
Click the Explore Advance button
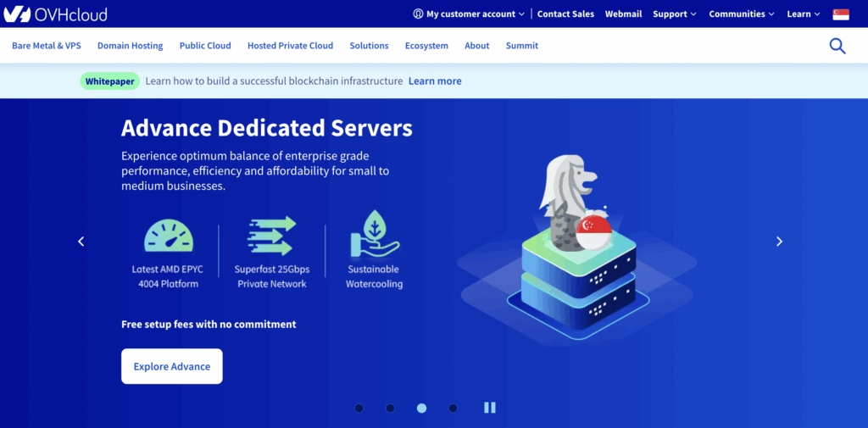click(172, 366)
